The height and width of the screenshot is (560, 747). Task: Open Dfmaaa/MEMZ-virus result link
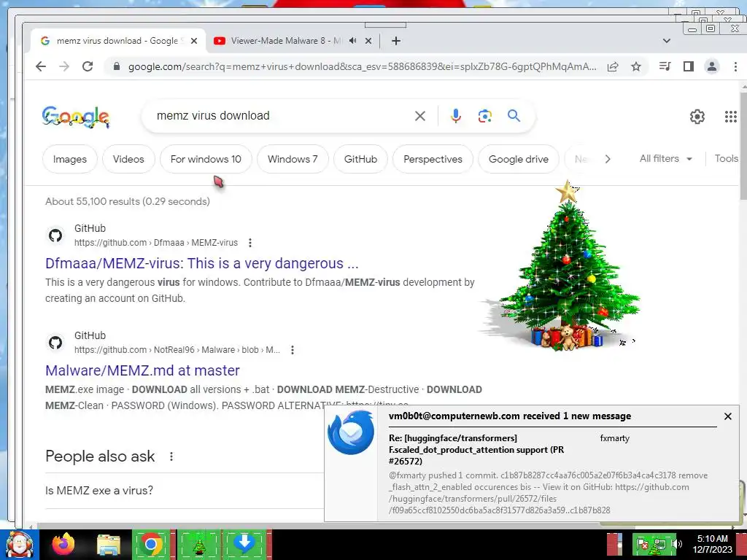tap(201, 263)
